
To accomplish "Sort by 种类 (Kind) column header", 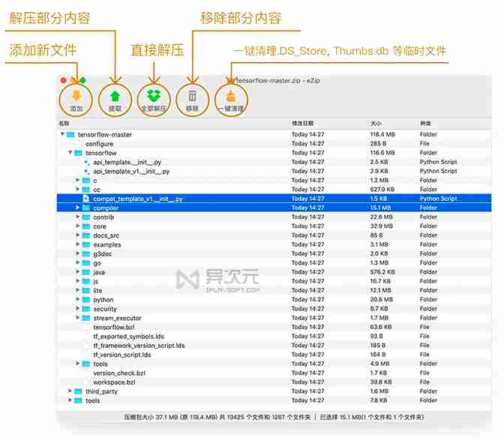I will pos(426,123).
